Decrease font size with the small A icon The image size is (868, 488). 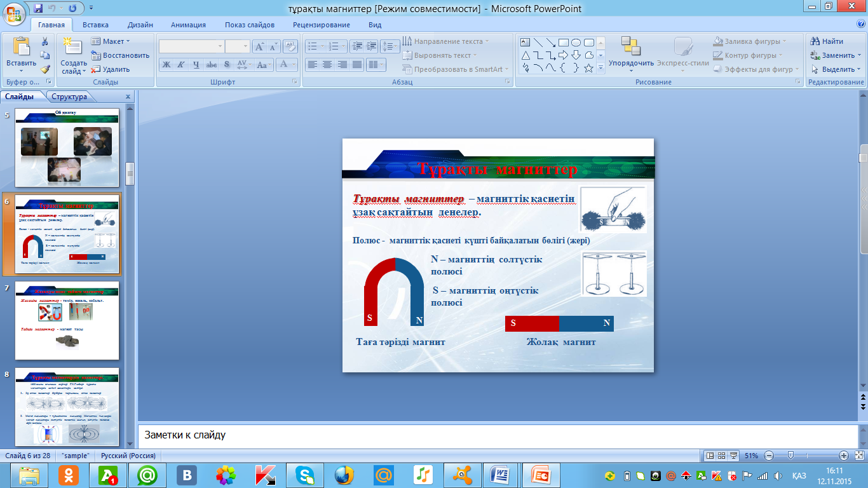click(273, 46)
